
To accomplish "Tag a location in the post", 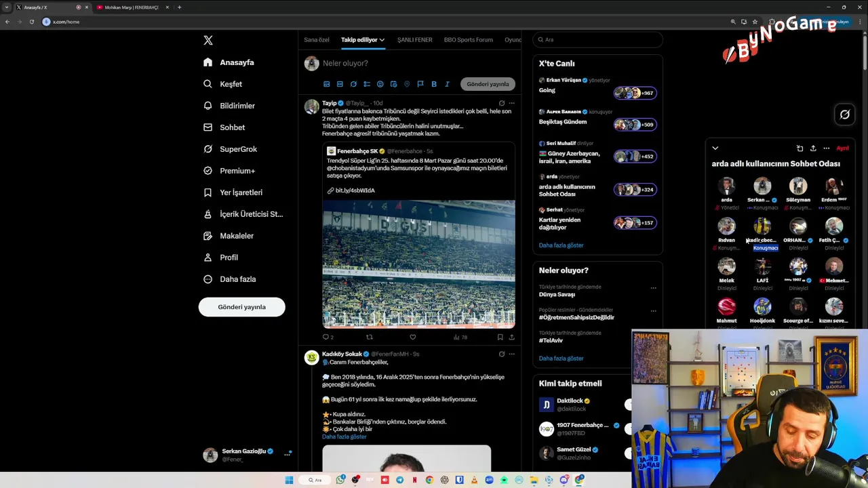I will [407, 84].
